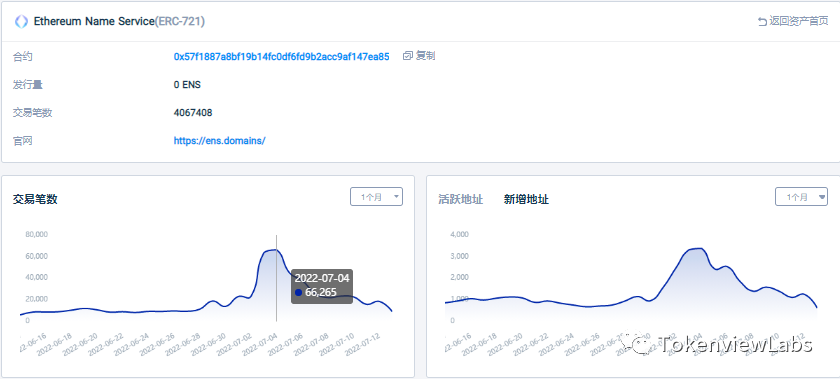This screenshot has width=840, height=379.
Task: Click the transaction count value 4067408
Action: (193, 113)
